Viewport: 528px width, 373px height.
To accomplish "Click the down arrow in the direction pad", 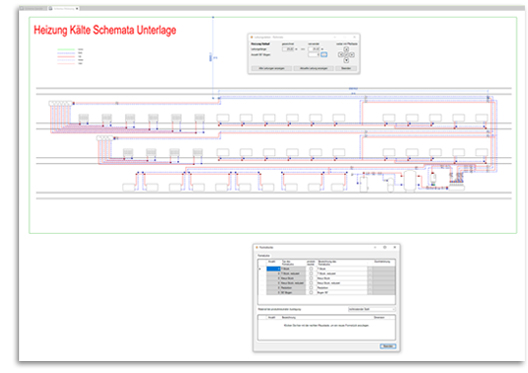I will 346,60.
